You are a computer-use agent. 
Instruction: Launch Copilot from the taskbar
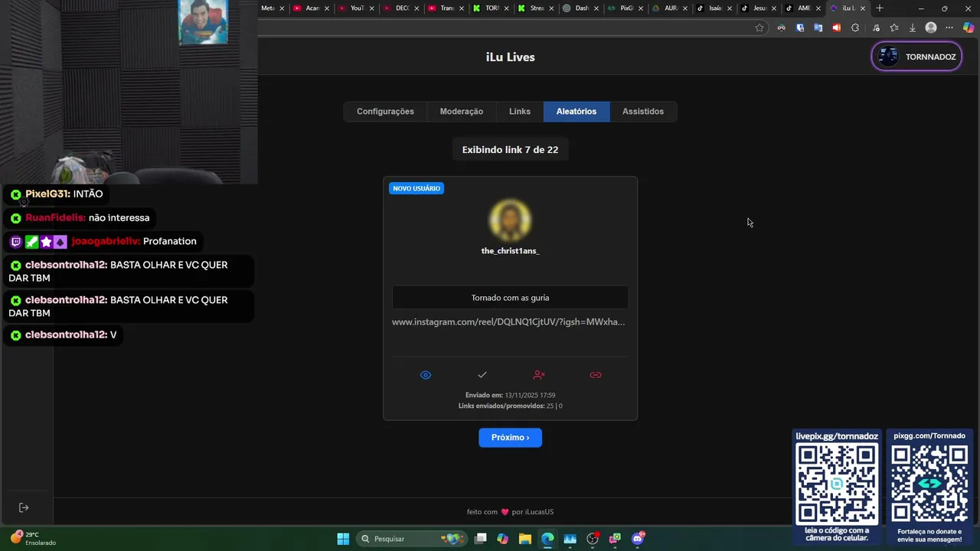502,539
